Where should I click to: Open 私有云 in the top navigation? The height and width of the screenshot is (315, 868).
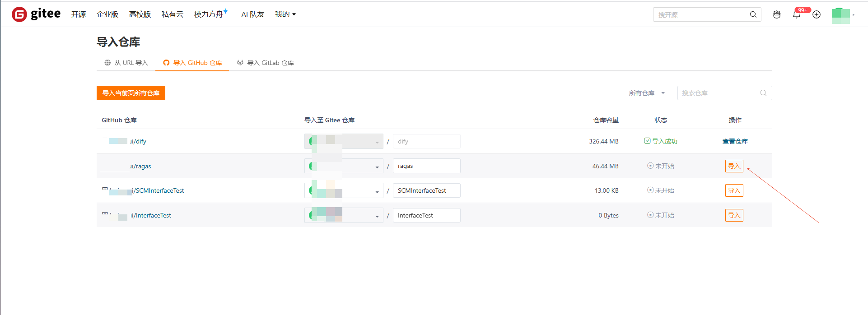tap(173, 14)
